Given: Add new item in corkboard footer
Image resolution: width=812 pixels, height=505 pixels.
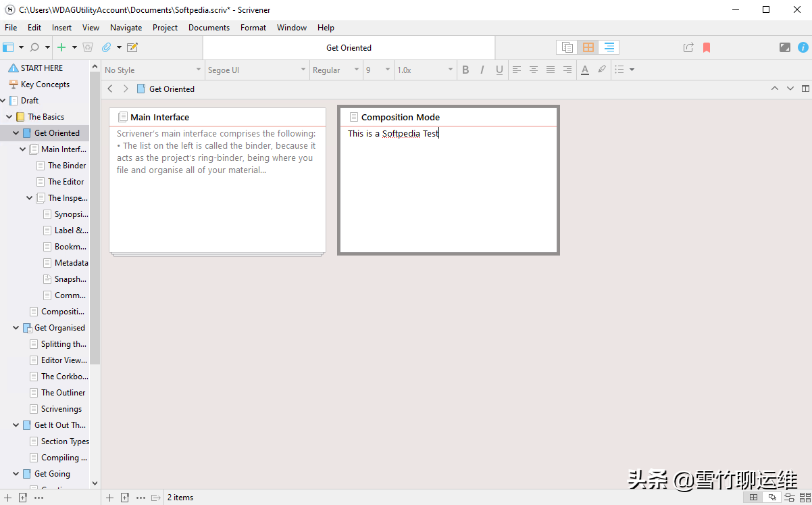Looking at the screenshot, I should pos(110,498).
